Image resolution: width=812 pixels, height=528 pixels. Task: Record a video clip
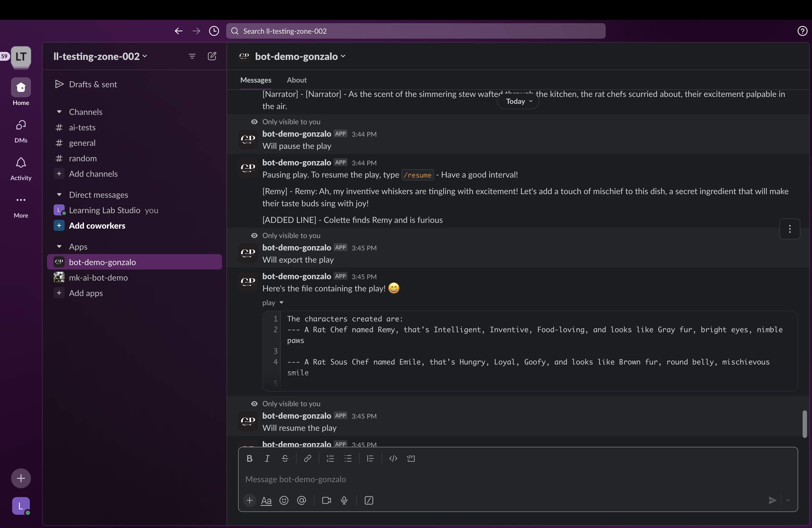(326, 500)
